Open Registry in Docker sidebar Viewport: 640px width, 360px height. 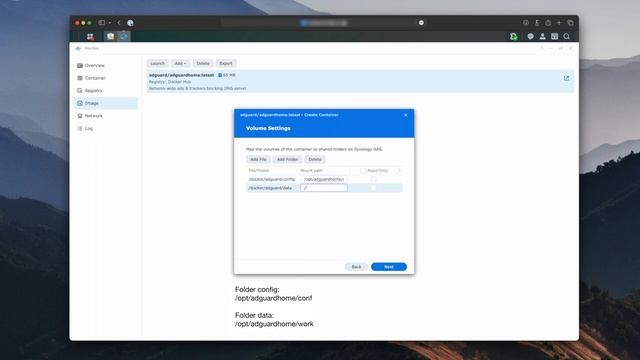click(x=105, y=91)
